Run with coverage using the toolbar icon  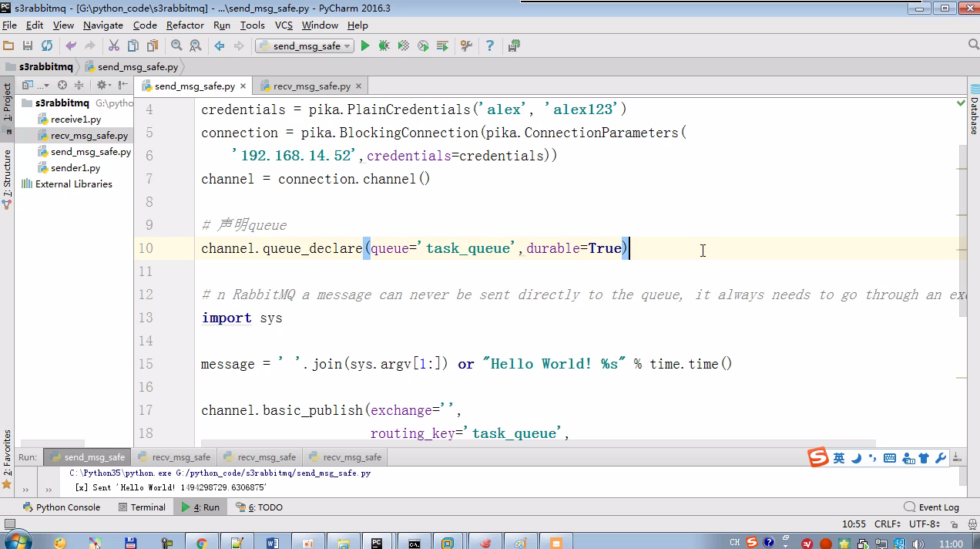pos(403,46)
